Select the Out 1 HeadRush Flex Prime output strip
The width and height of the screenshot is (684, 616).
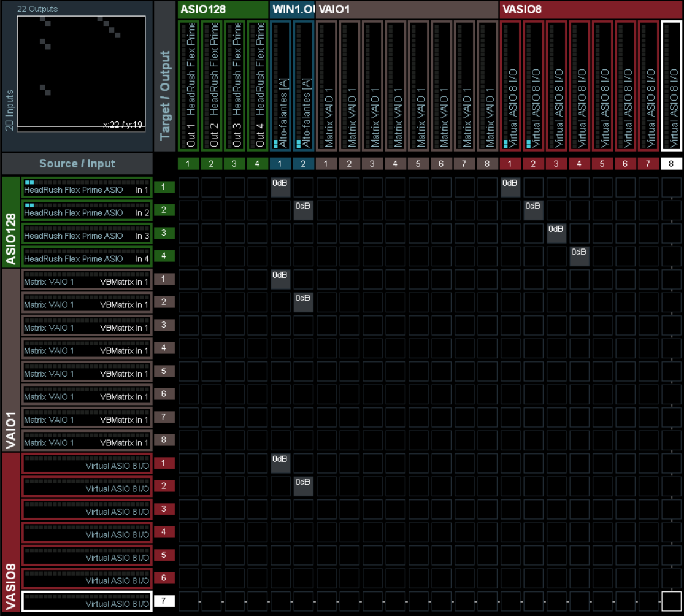click(189, 85)
